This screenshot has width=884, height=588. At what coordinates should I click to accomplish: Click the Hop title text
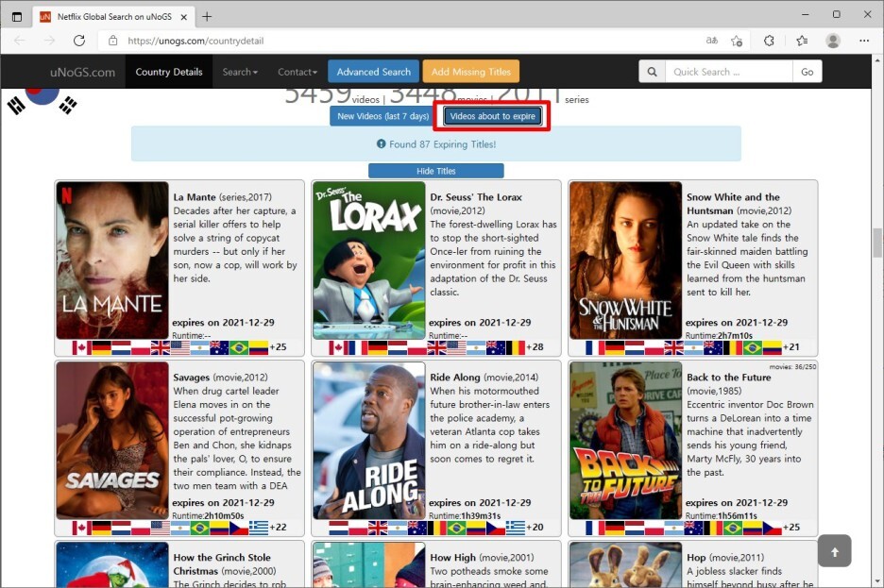point(696,558)
